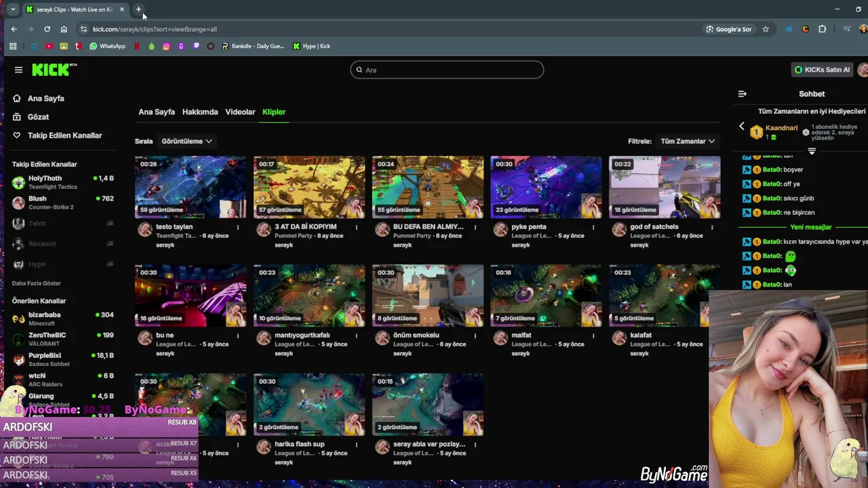Switch to the Hakkımda tab

tap(200, 112)
